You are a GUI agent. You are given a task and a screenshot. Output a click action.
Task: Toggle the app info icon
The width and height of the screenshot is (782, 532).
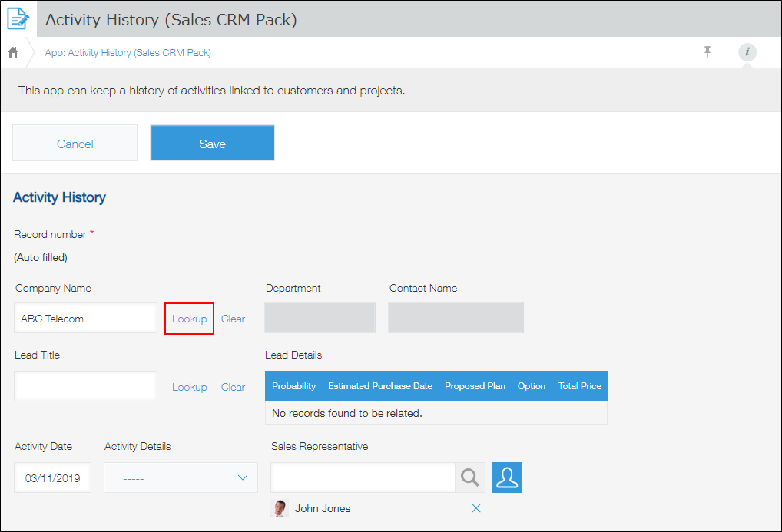pos(747,52)
